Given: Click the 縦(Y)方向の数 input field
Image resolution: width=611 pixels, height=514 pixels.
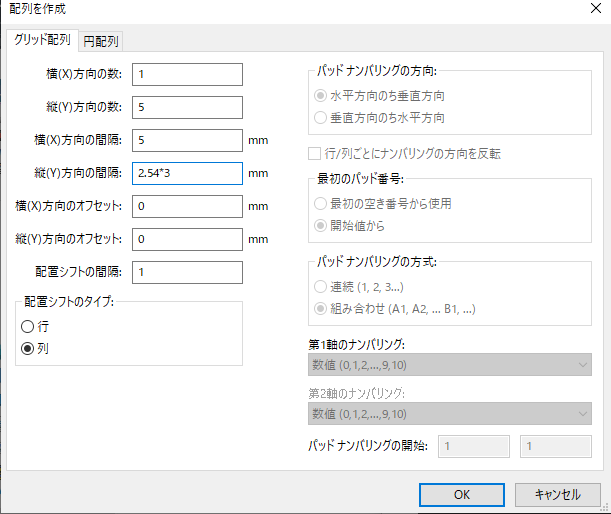Looking at the screenshot, I should tap(187, 107).
